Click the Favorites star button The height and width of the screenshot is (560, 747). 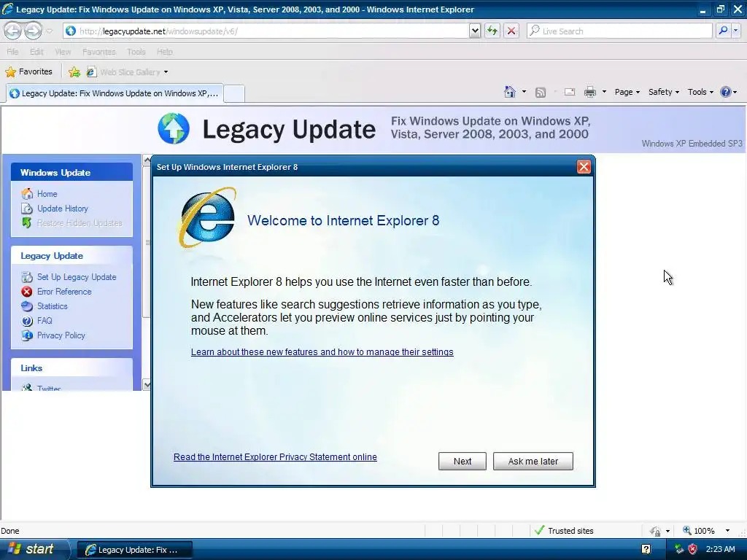pyautogui.click(x=28, y=72)
